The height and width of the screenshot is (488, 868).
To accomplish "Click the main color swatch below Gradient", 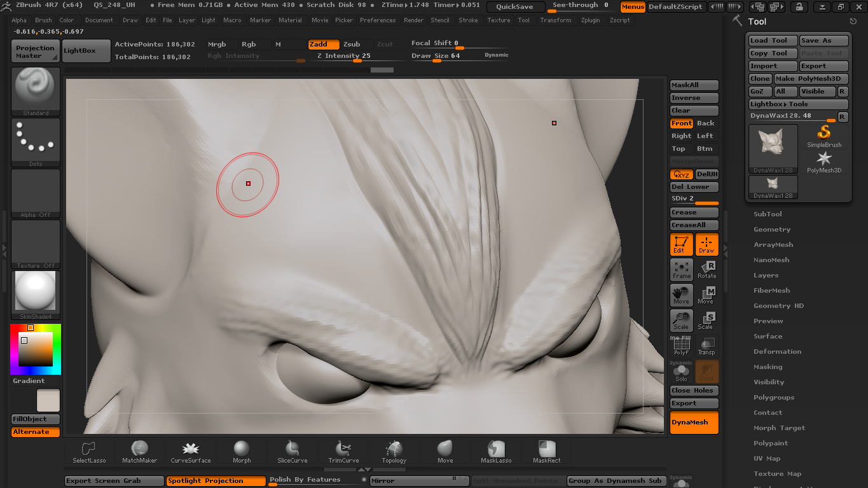I will [x=48, y=400].
